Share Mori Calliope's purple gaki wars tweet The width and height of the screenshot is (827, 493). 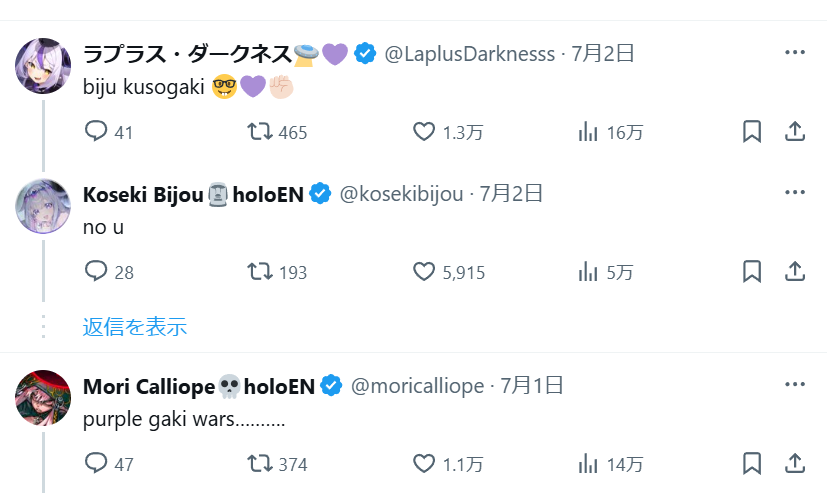pyautogui.click(x=794, y=463)
